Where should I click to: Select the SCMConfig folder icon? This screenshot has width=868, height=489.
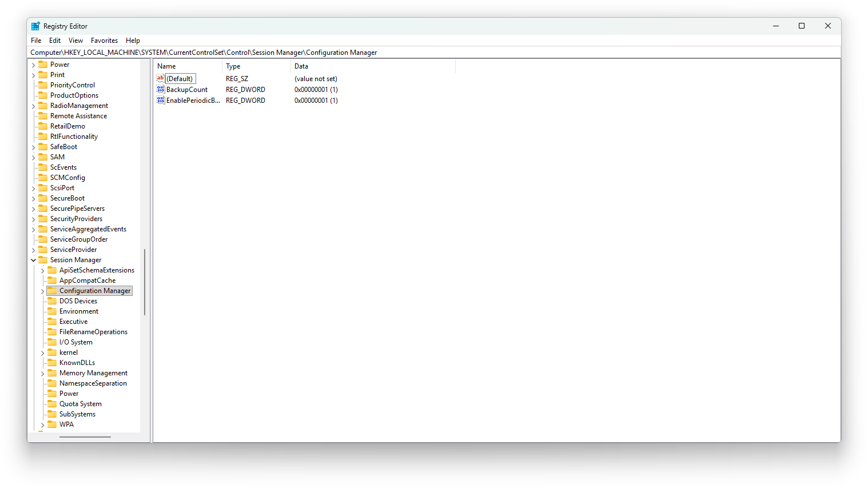point(43,177)
